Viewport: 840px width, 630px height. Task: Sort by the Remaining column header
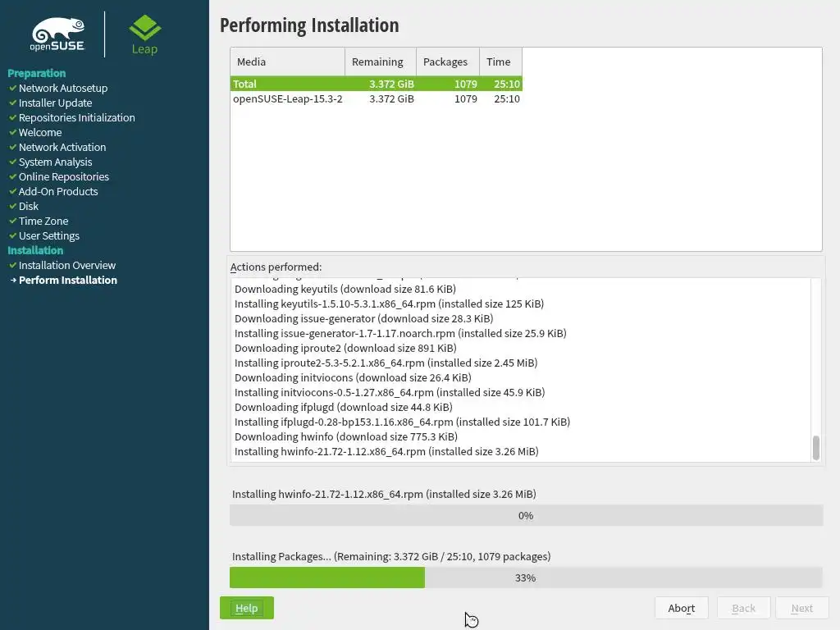click(x=381, y=62)
